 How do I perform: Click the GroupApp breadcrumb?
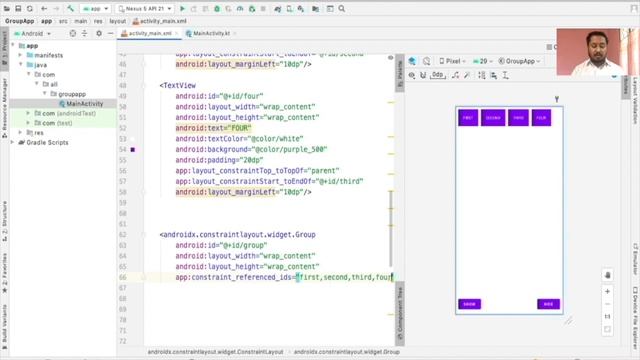coord(20,21)
